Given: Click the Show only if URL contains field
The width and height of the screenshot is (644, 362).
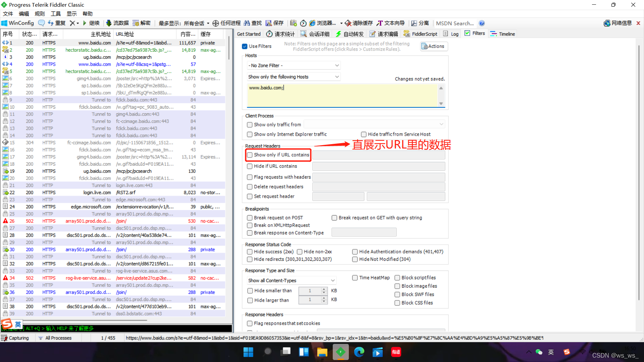Looking at the screenshot, I should point(379,155).
